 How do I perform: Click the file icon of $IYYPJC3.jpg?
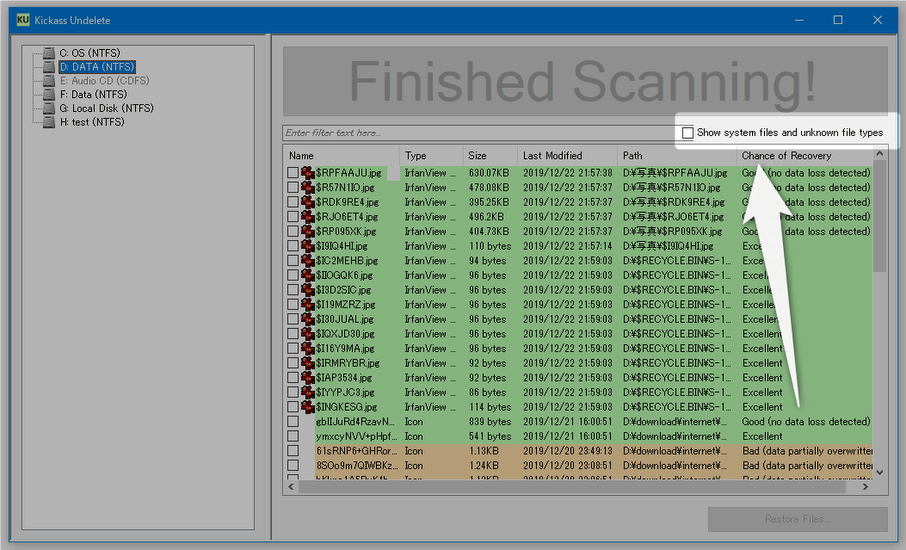(308, 392)
